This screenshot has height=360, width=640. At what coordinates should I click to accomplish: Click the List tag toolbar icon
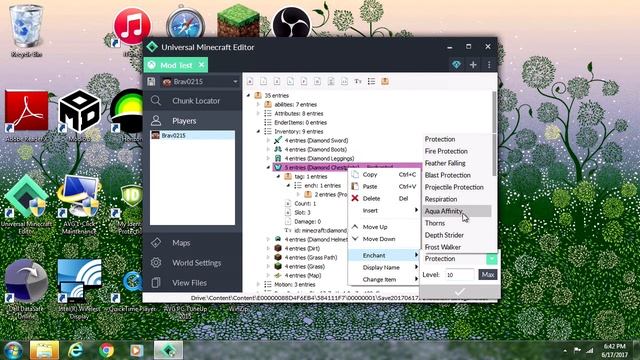[371, 82]
